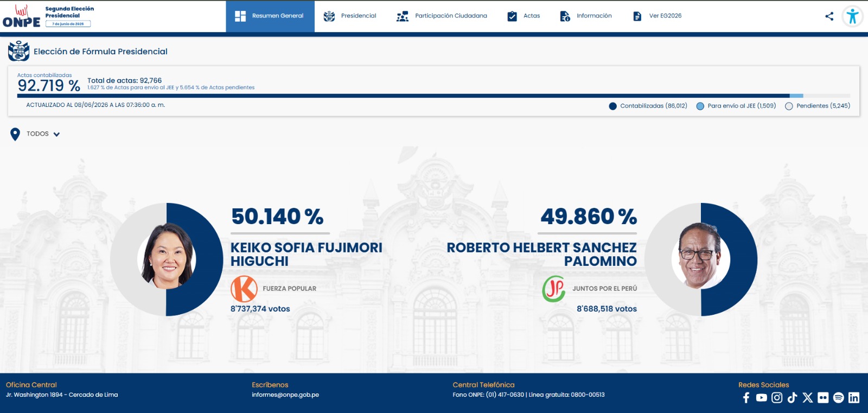This screenshot has height=413, width=868.
Task: Open ONPE Facebook page icon
Action: click(746, 398)
